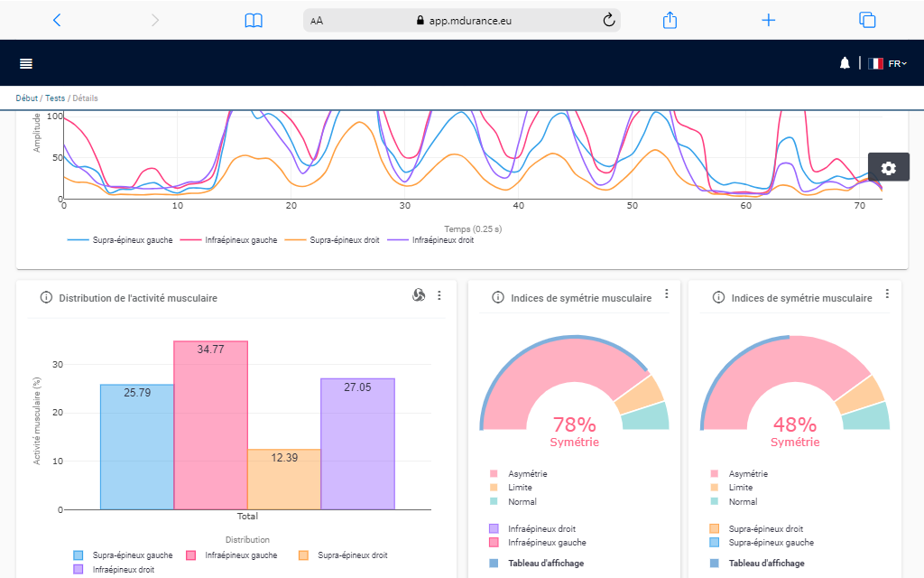Open a new Safari tab with plus icon

tap(768, 20)
